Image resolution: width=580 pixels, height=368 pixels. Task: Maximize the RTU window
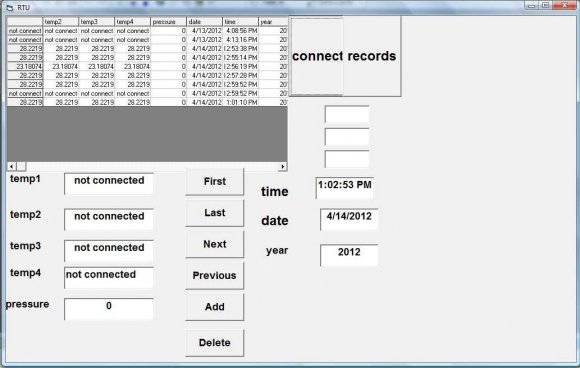tap(546, 5)
